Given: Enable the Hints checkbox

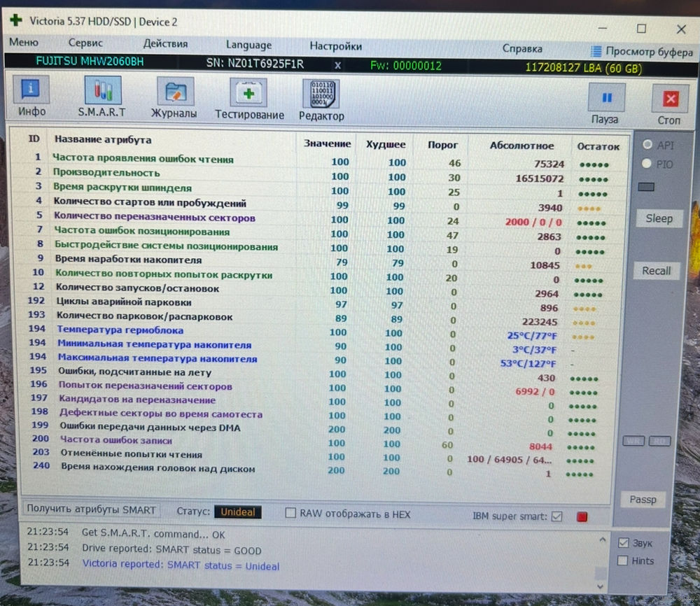Looking at the screenshot, I should point(622,561).
